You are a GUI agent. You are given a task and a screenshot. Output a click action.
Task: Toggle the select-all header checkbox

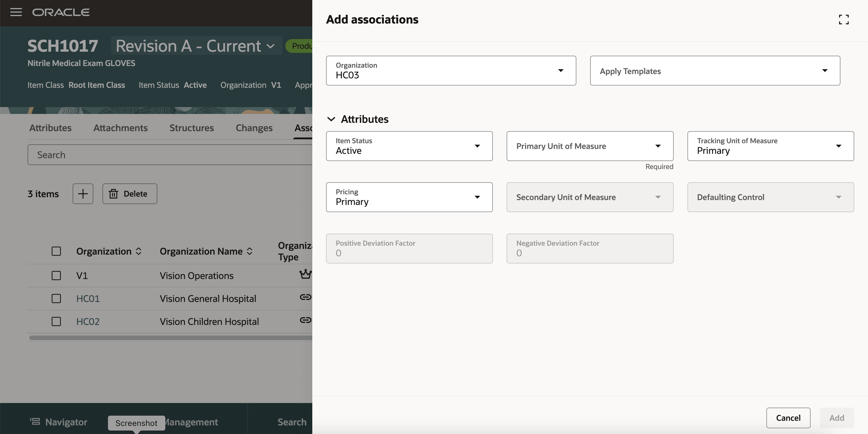point(56,251)
